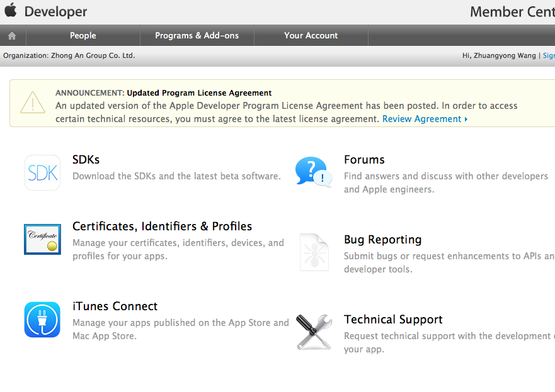Click Download the SDKs description text
Screen dimensions: 555x392
(x=176, y=176)
